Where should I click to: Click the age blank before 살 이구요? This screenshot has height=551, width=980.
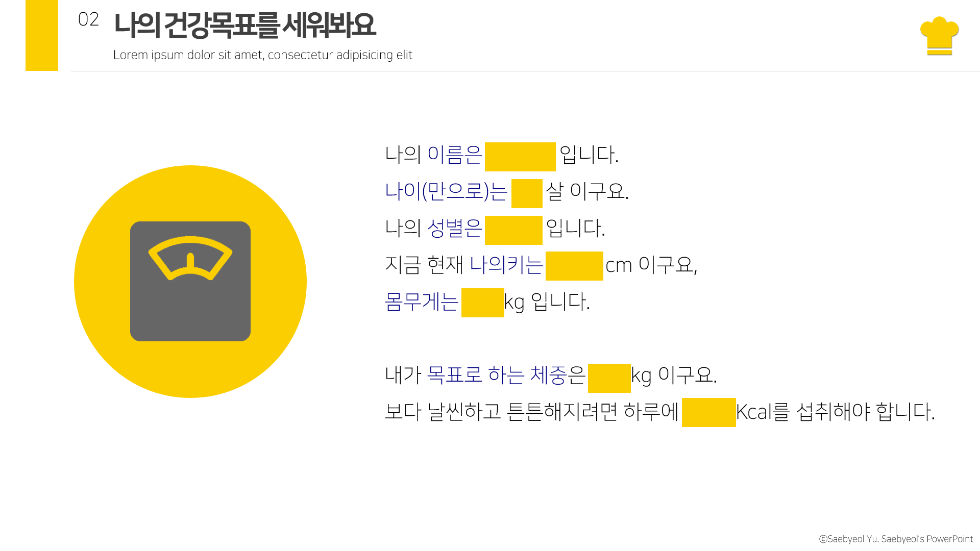pos(526,193)
